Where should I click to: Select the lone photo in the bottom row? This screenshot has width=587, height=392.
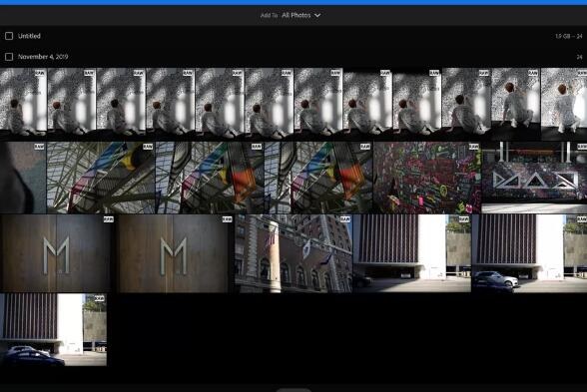tap(53, 330)
